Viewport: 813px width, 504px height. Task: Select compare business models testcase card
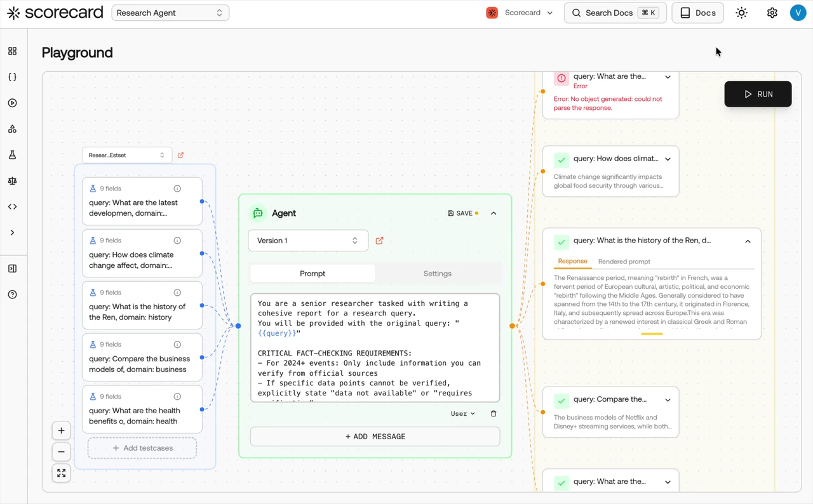pyautogui.click(x=142, y=357)
